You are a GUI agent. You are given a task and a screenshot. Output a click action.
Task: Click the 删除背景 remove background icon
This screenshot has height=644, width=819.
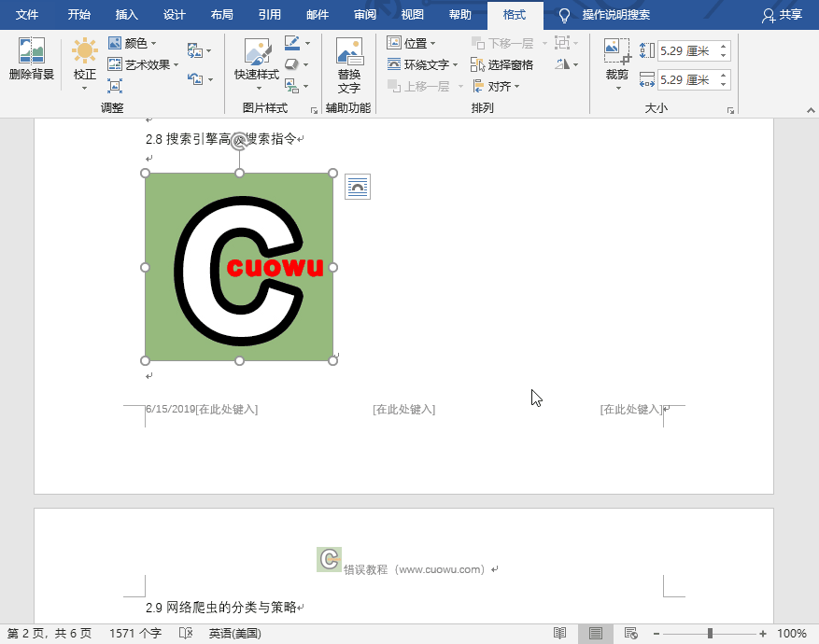[32, 59]
